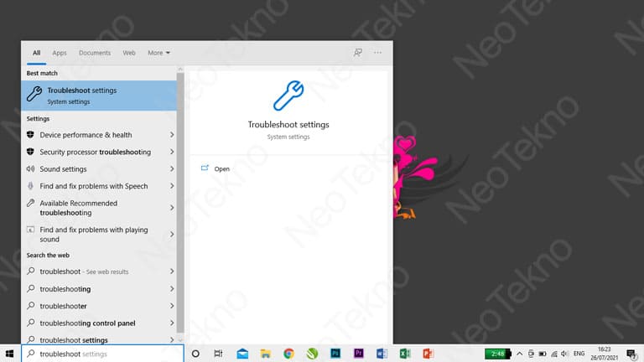Click the Task View taskbar button
This screenshot has width=644, height=362.
click(x=218, y=354)
